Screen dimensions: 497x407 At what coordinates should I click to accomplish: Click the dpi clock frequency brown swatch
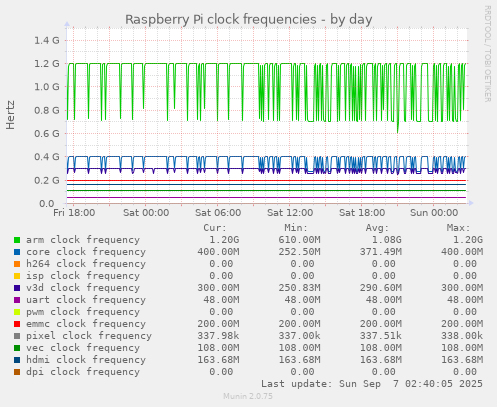[x=17, y=372]
